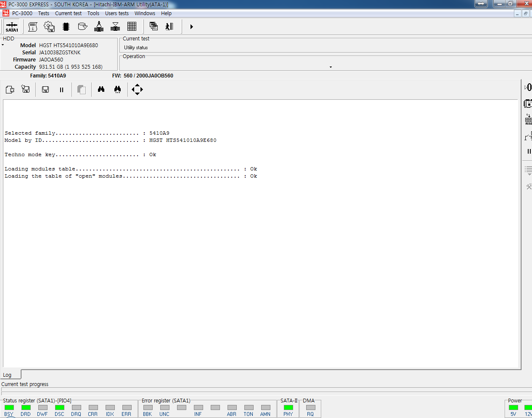Viewport: 532px width, 418px height.
Task: Minimize the inner MDI child window
Action: pyautogui.click(x=517, y=13)
